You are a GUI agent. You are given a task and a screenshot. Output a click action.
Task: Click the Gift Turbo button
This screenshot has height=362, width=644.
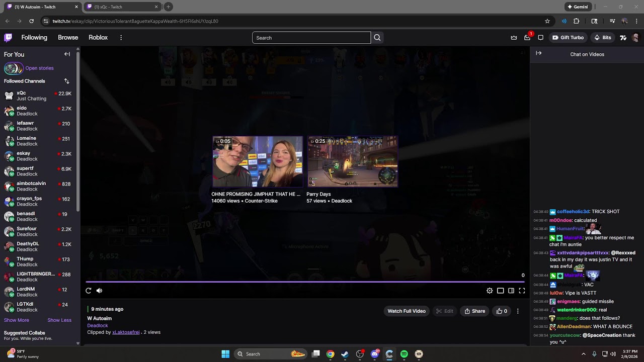568,38
